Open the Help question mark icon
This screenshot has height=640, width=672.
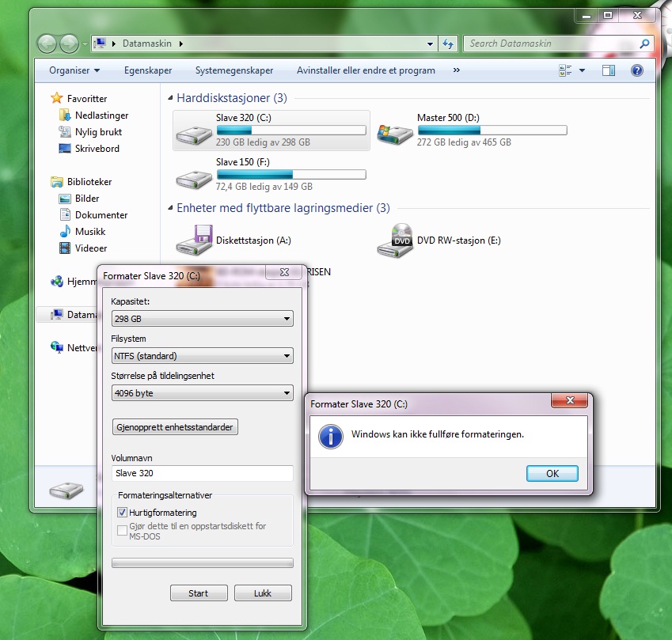[x=637, y=70]
